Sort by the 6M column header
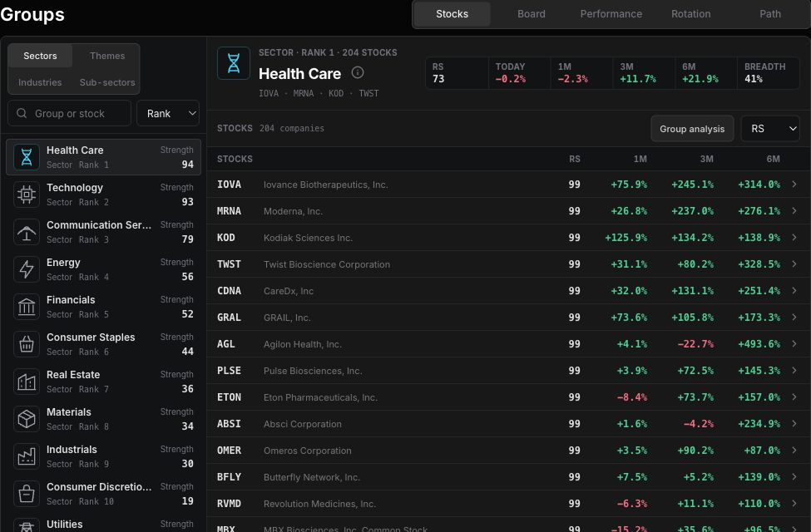Screen dimensions: 811x532 click(x=774, y=159)
